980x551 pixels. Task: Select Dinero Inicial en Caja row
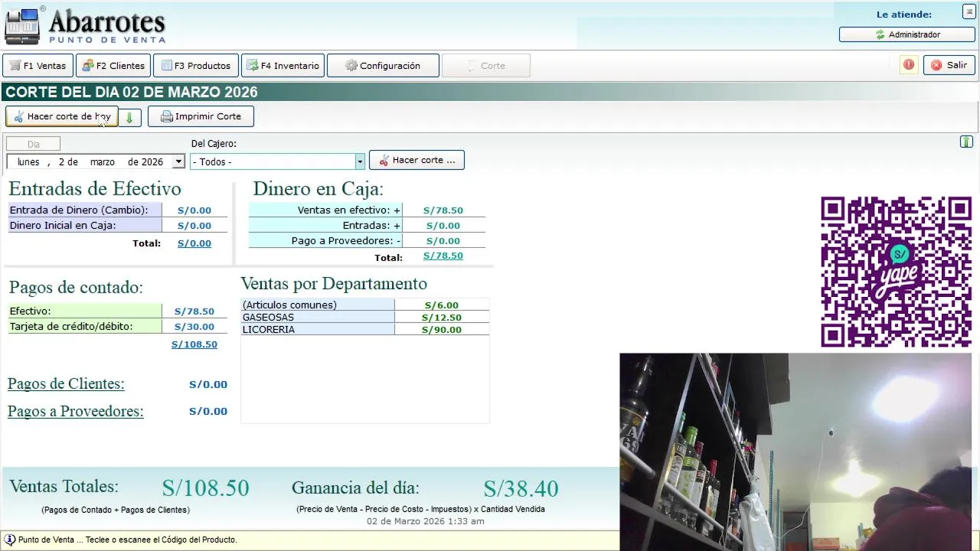point(117,225)
